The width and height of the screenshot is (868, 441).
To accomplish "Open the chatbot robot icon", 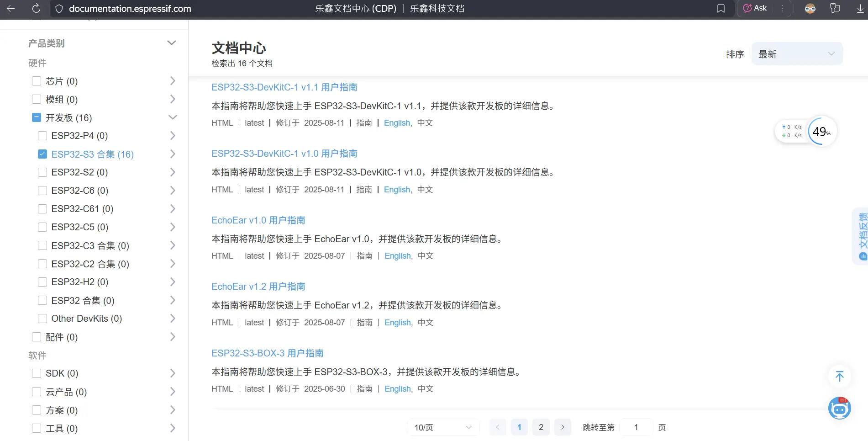I will (839, 408).
